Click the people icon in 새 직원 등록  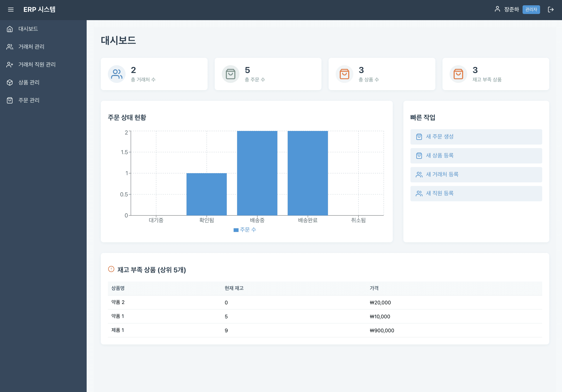point(419,194)
